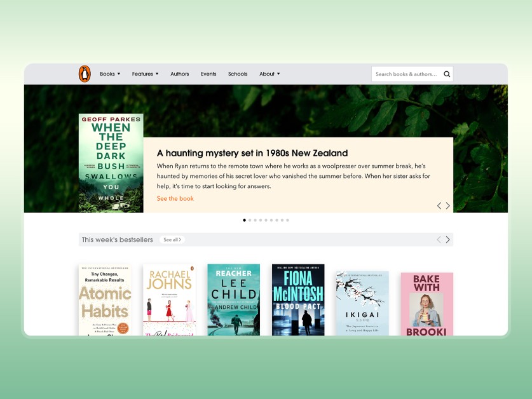Open the Lee Child Reacher book cover

click(x=234, y=300)
